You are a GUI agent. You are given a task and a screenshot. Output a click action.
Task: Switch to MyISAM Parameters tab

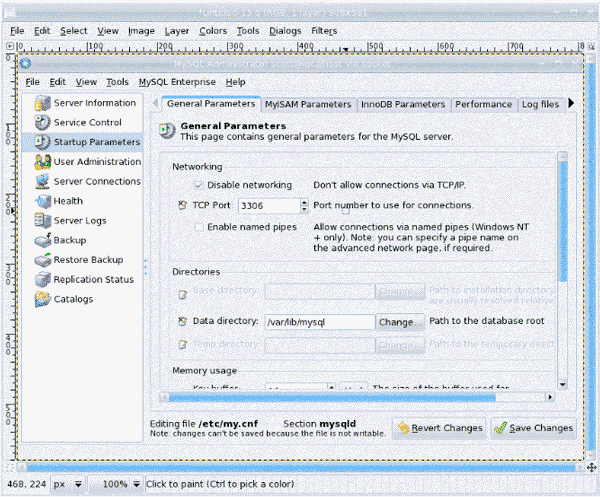(308, 104)
